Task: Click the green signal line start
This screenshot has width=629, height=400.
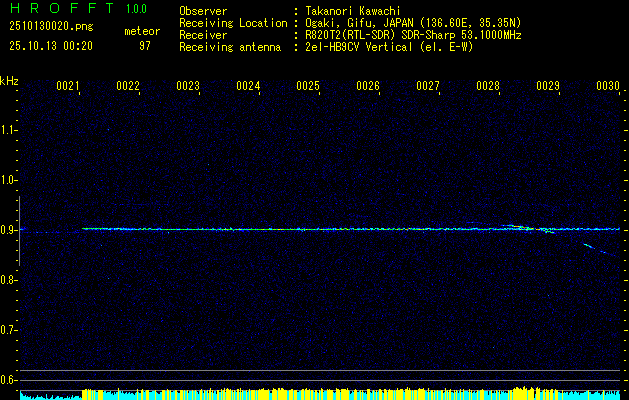Action: [x=84, y=228]
